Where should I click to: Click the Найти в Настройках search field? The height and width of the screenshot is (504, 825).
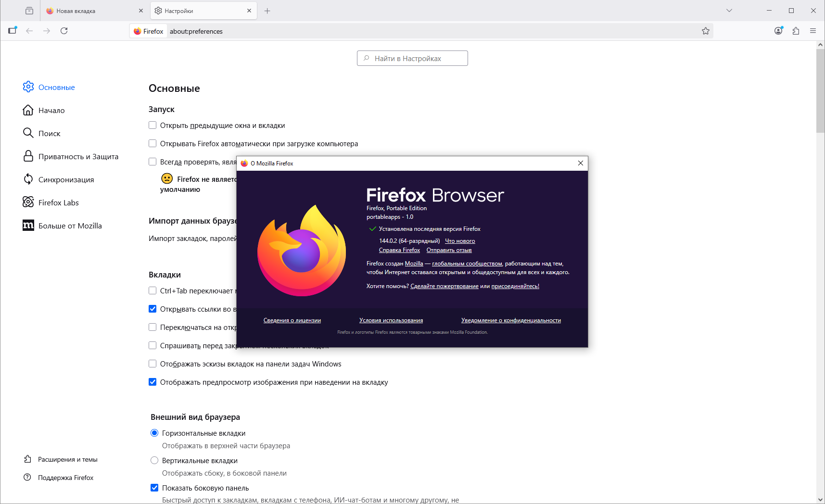coord(412,58)
